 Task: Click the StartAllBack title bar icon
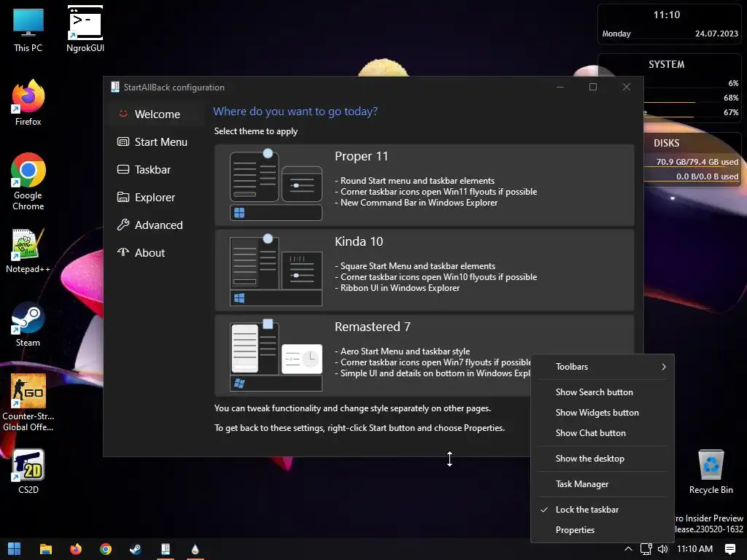click(x=115, y=87)
